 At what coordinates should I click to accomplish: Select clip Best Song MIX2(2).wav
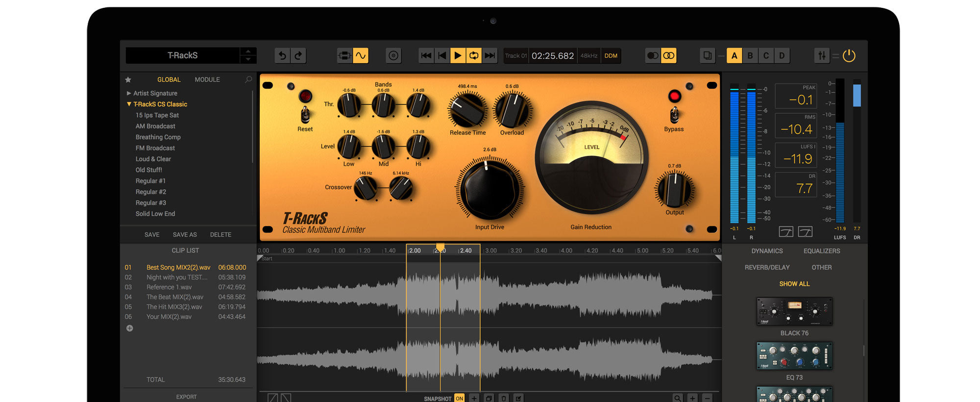pyautogui.click(x=185, y=268)
